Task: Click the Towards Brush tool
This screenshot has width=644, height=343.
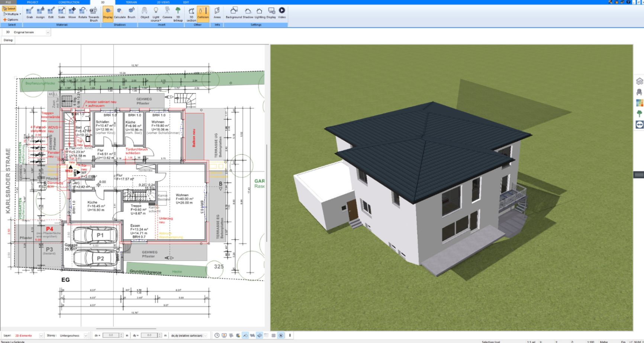Action: pos(94,14)
